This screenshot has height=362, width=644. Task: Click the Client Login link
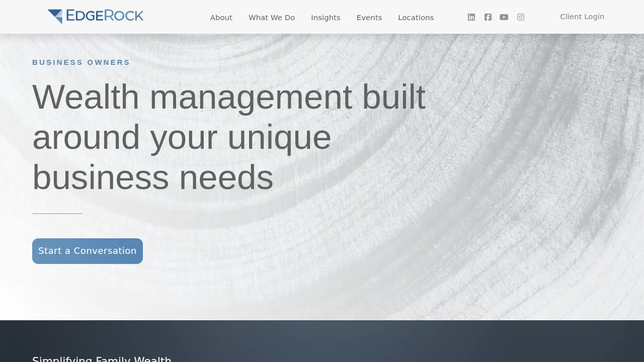(582, 17)
